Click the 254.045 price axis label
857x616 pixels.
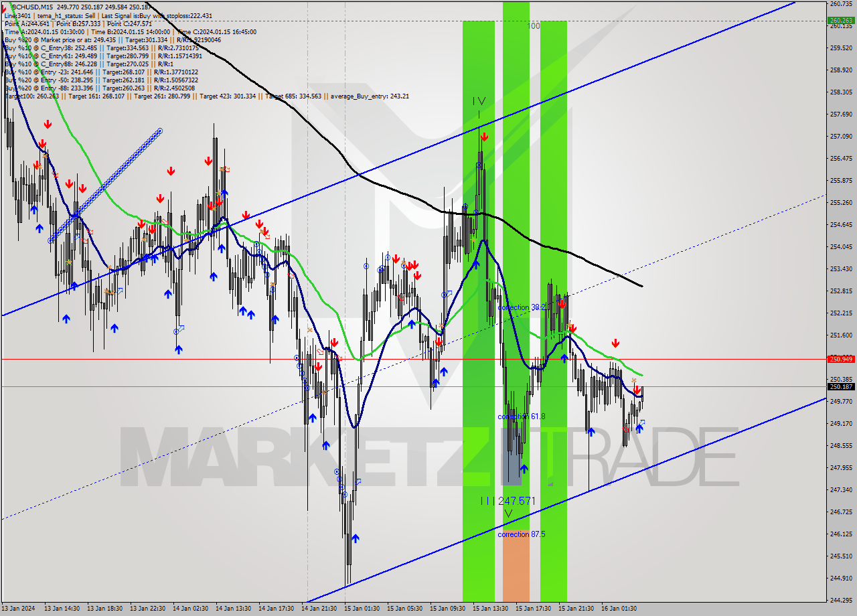pyautogui.click(x=841, y=246)
